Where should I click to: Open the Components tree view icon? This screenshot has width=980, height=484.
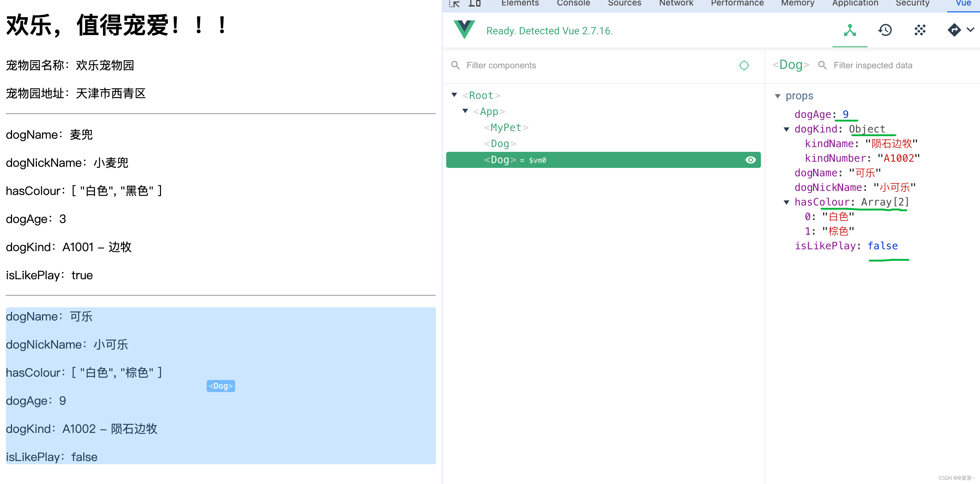850,30
